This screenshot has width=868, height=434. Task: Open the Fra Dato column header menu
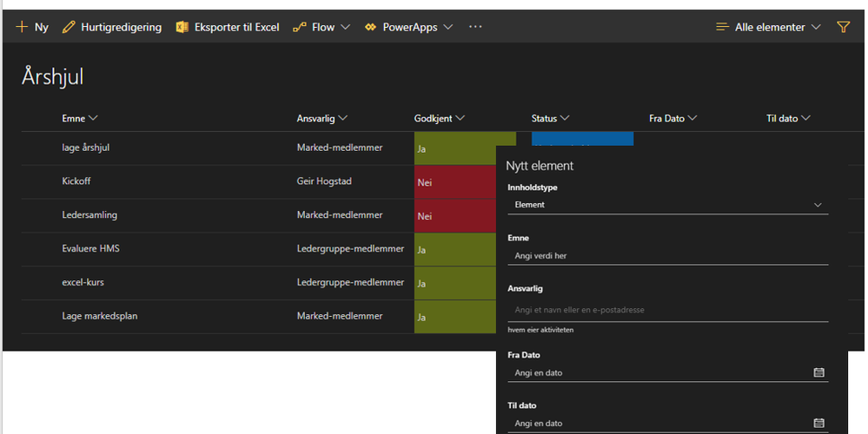click(x=673, y=118)
